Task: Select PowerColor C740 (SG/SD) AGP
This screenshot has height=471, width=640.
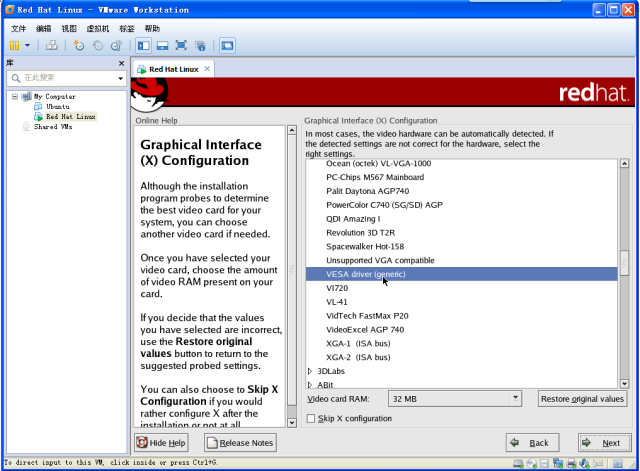Action: pos(461,205)
